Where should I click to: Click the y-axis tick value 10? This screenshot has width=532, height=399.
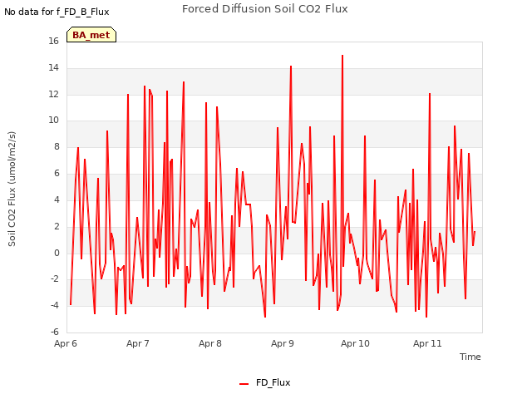(53, 120)
